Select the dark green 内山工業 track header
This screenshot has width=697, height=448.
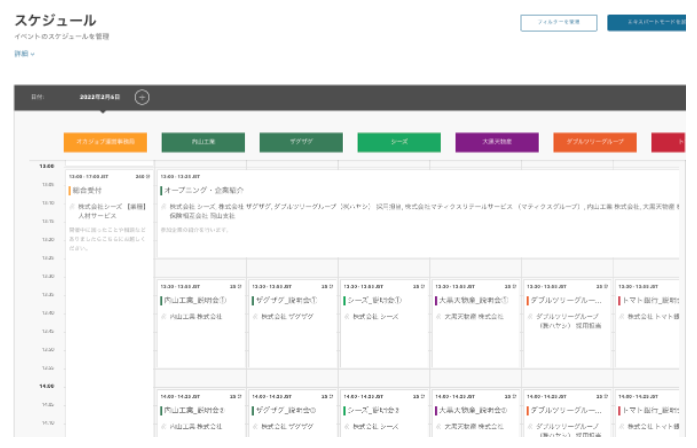coord(203,142)
